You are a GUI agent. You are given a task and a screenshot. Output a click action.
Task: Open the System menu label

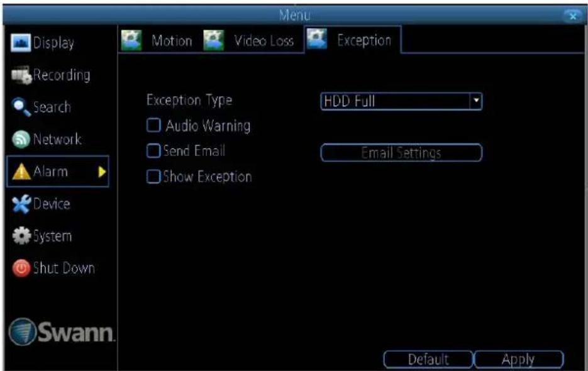(52, 236)
